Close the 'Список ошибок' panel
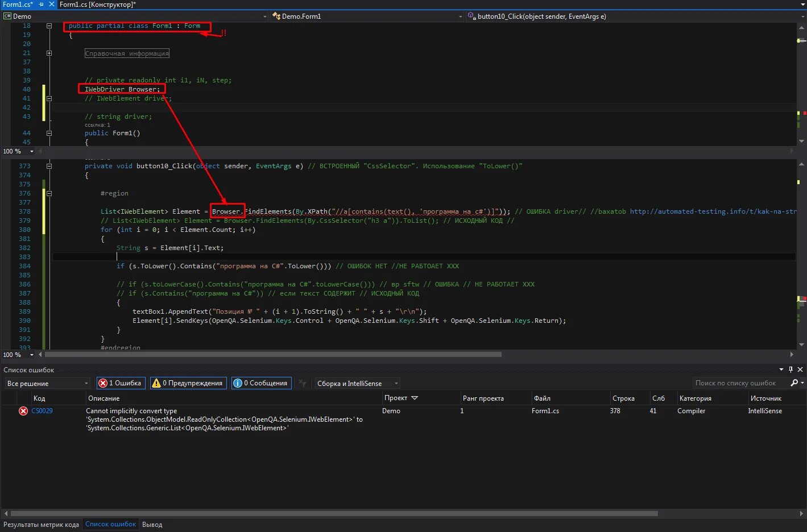Image resolution: width=807 pixels, height=532 pixels. [x=800, y=369]
